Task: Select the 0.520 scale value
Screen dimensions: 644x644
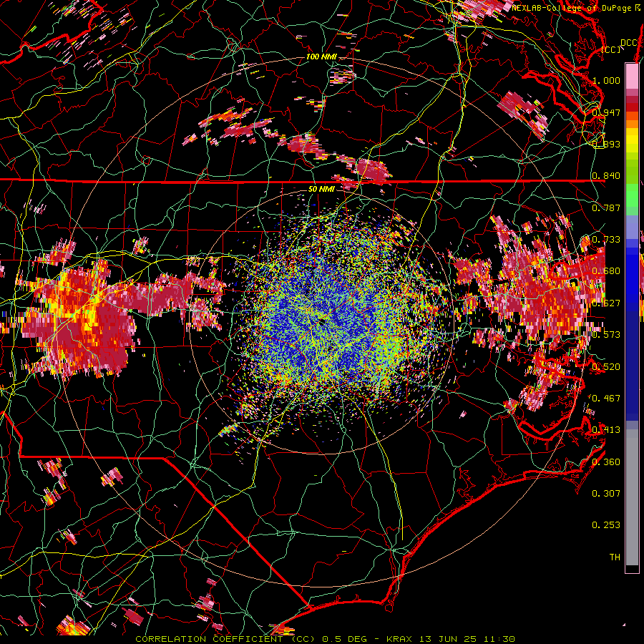Action: click(606, 366)
